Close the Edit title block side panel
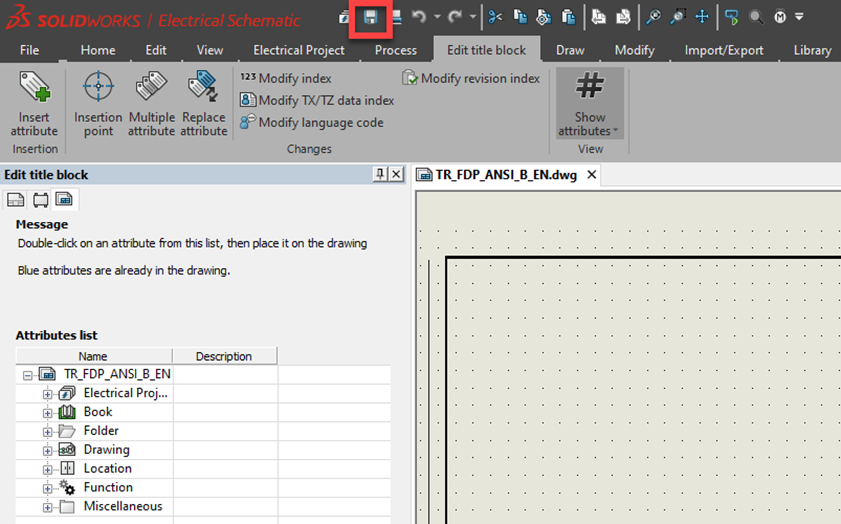This screenshot has height=524, width=841. point(396,174)
